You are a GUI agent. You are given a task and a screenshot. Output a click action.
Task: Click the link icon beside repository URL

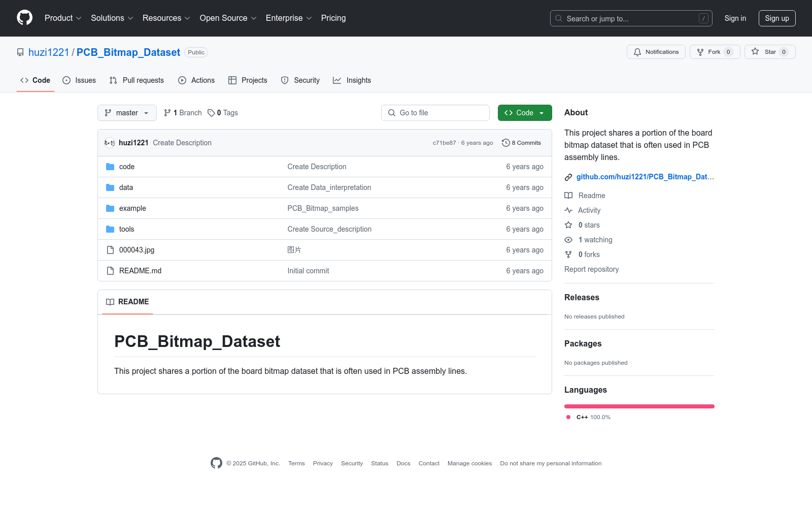(x=568, y=177)
